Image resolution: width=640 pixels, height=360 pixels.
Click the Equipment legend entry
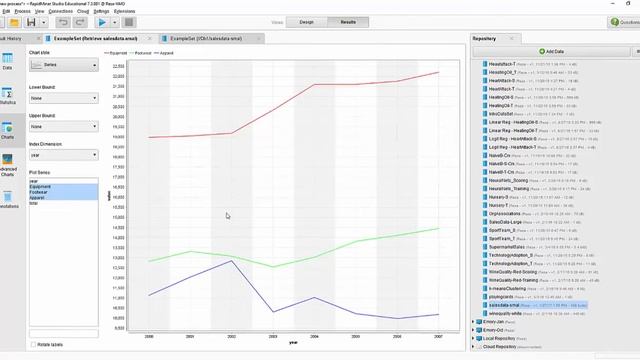(116, 53)
